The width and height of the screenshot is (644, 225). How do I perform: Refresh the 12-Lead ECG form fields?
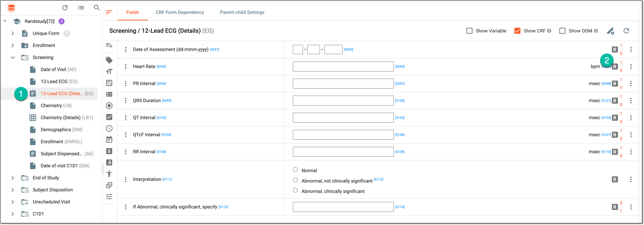(x=626, y=31)
